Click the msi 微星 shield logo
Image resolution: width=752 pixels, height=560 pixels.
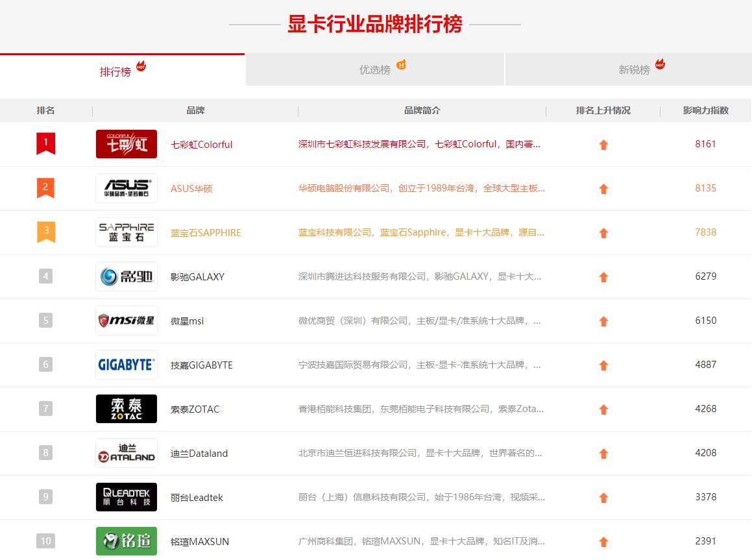[x=126, y=321]
